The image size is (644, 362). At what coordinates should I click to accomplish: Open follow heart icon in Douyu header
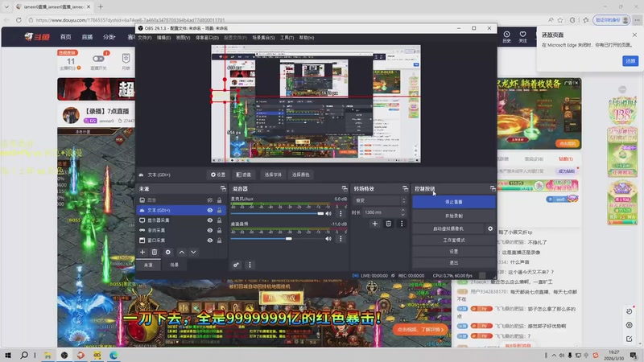(x=522, y=36)
